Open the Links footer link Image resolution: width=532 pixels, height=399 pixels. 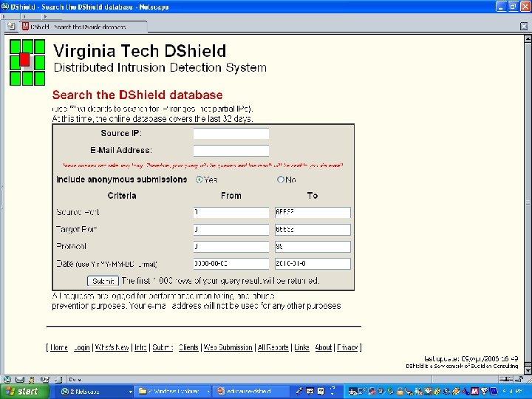tap(301, 347)
